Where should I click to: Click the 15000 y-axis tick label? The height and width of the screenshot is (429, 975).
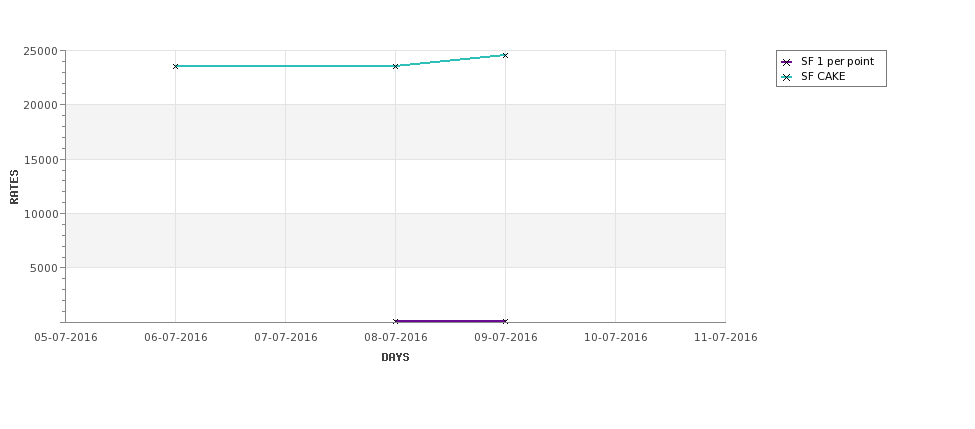pyautogui.click(x=41, y=160)
